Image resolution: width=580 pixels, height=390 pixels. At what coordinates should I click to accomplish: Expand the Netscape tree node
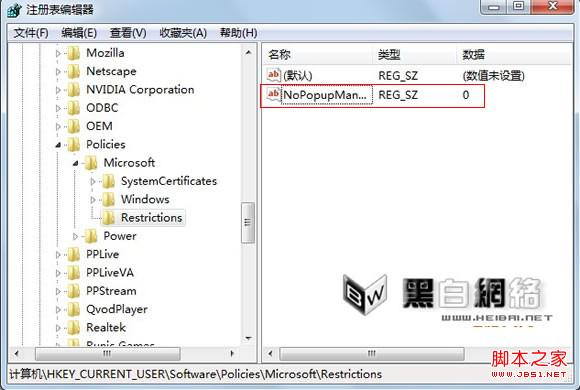tap(58, 71)
